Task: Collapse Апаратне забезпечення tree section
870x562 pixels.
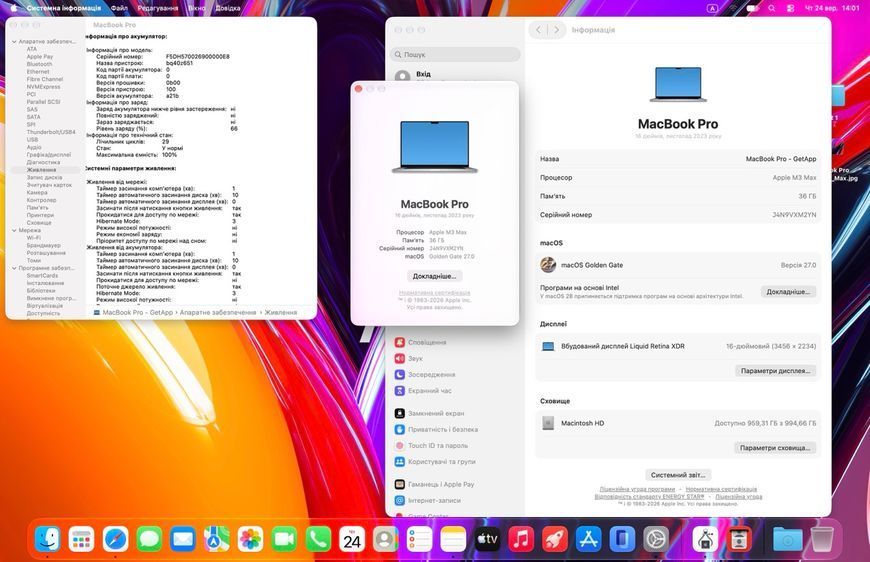Action: 14,42
